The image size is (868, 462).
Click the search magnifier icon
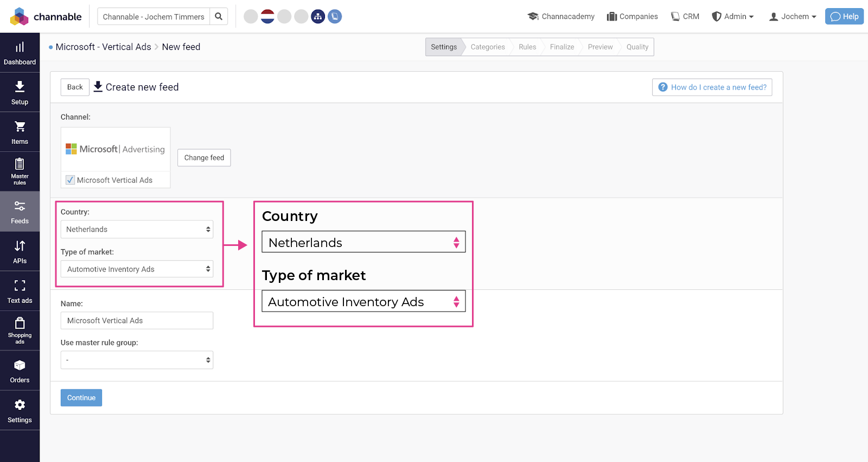pos(219,17)
